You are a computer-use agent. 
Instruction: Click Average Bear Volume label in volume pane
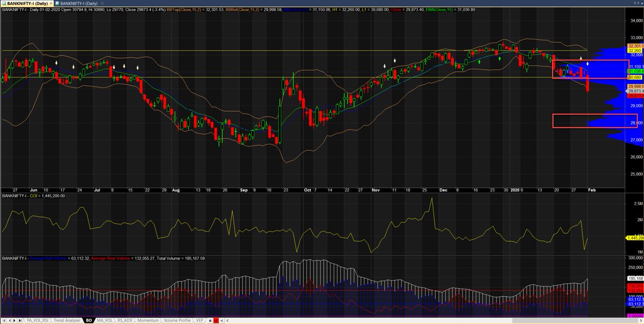110,259
